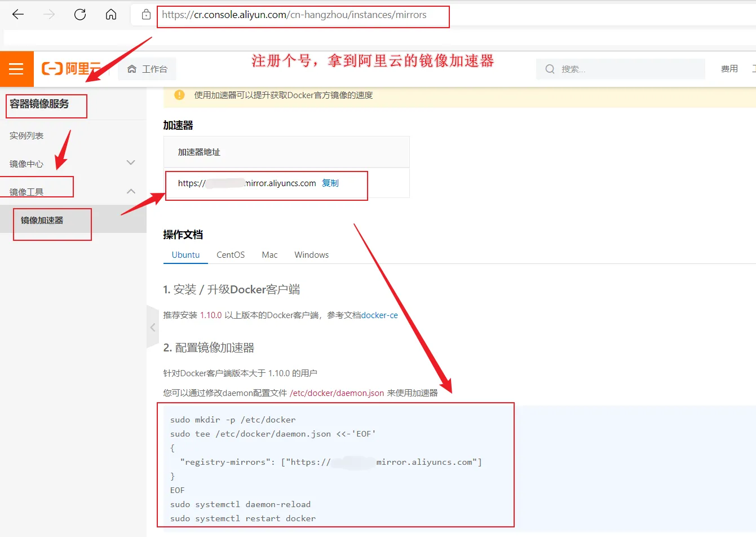Click the address bar URL field
The image size is (756, 537).
[294, 15]
